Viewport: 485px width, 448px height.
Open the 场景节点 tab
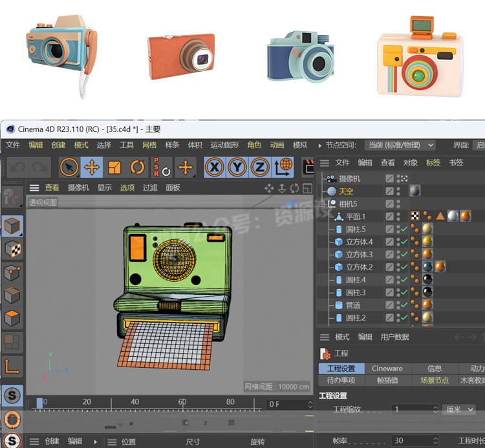(435, 380)
